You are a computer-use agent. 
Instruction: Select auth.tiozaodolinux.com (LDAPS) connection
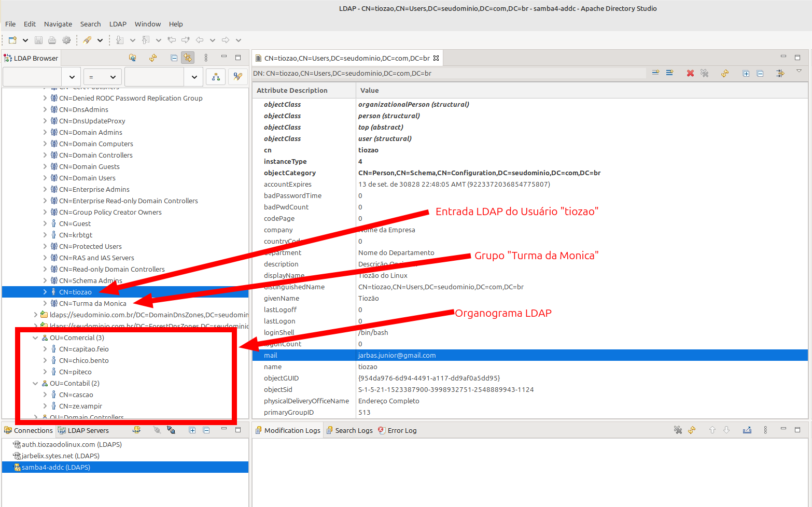click(72, 444)
